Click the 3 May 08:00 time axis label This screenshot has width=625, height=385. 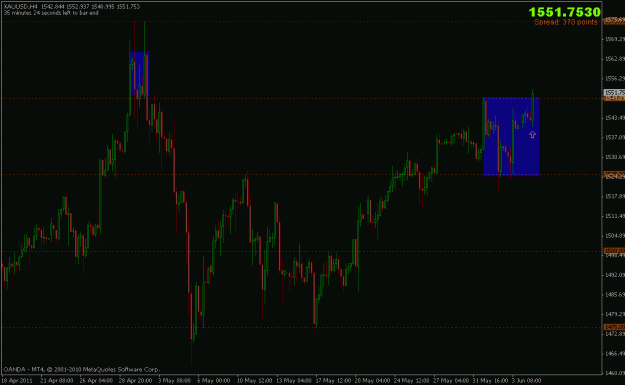tap(174, 381)
